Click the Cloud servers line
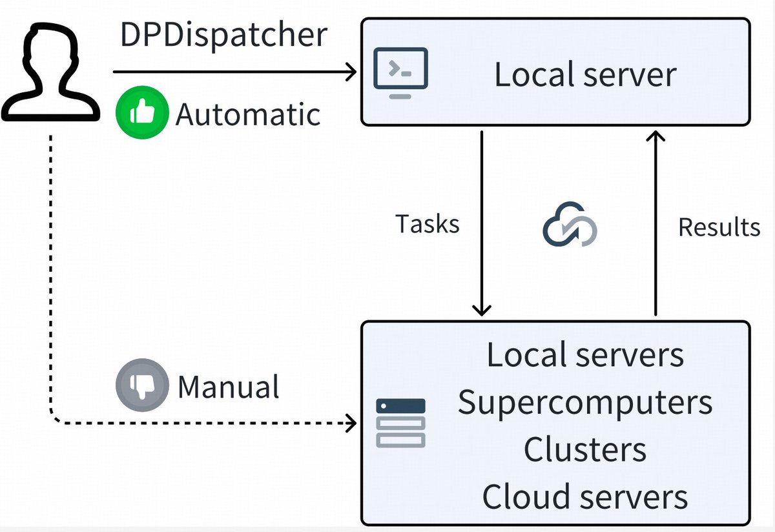Screen dimensions: 775x532 coord(585,496)
